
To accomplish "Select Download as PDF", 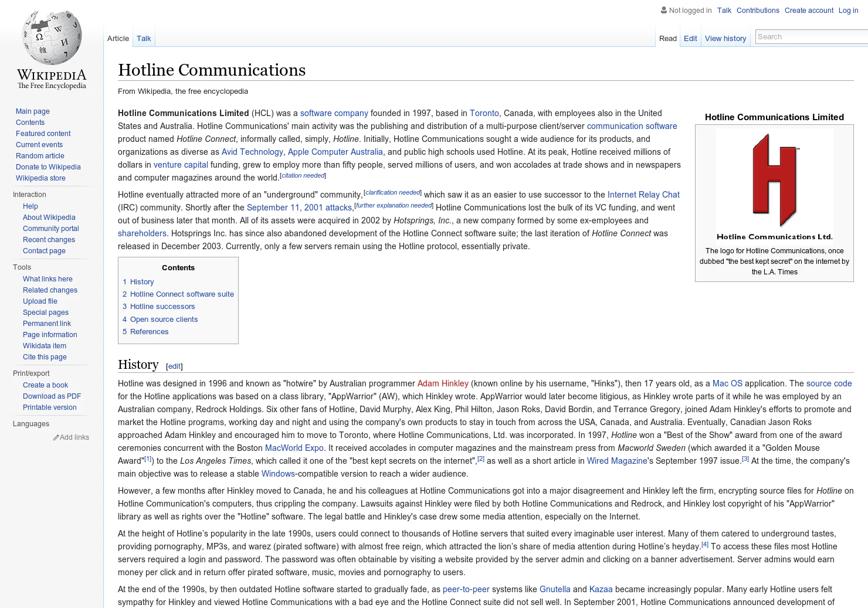I will tap(52, 396).
